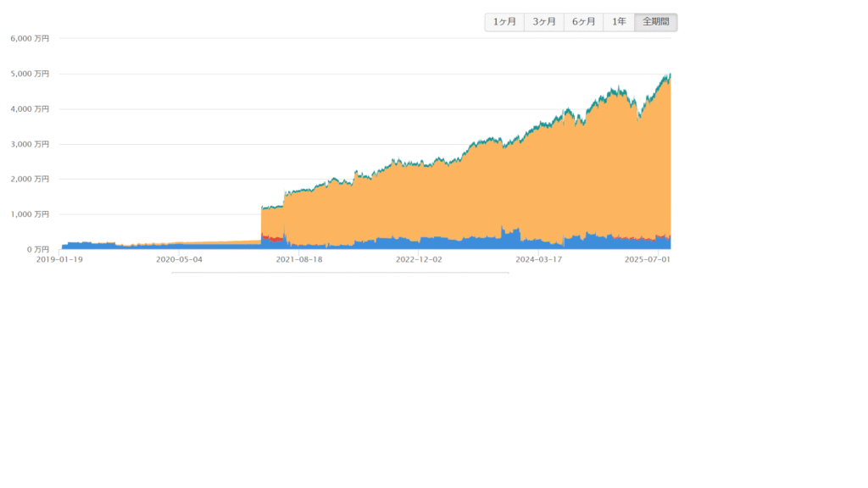Click the 2021-08-18 date label
Screen dimensions: 868x488
[299, 259]
